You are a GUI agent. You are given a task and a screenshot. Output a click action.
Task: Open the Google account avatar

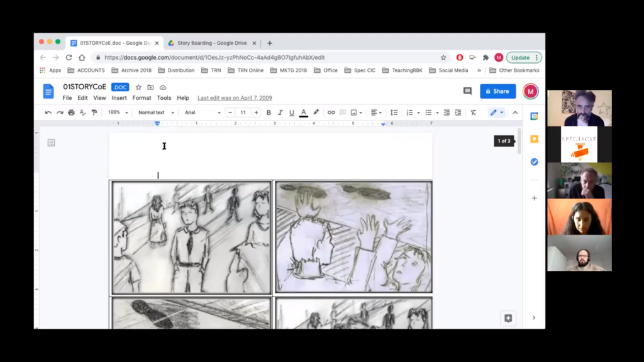pos(530,91)
